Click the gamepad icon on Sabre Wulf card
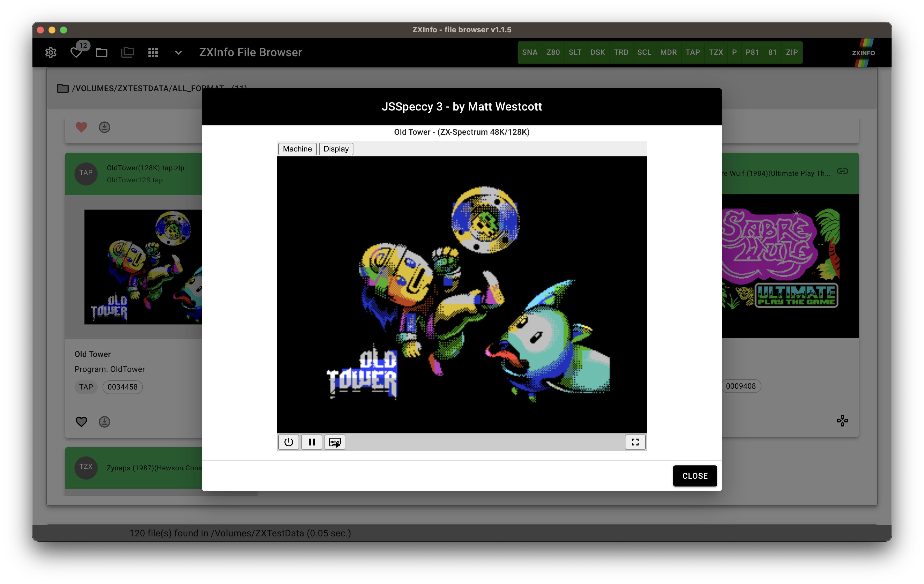The height and width of the screenshot is (584, 924). [842, 421]
